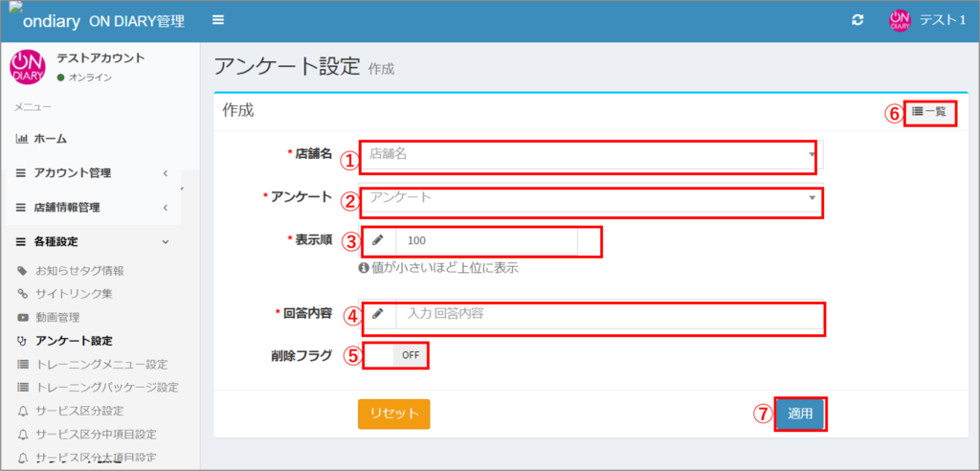Click the ON DIARY sidebar profile logo
This screenshot has height=471, width=980.
pos(28,67)
